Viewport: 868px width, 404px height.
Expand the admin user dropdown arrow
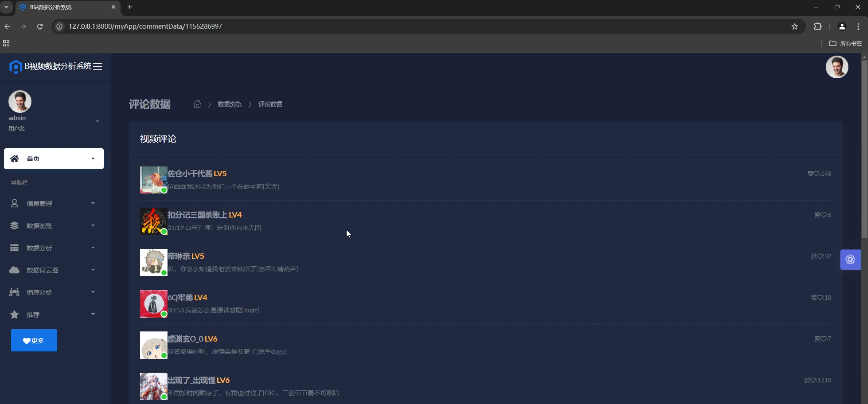[97, 121]
